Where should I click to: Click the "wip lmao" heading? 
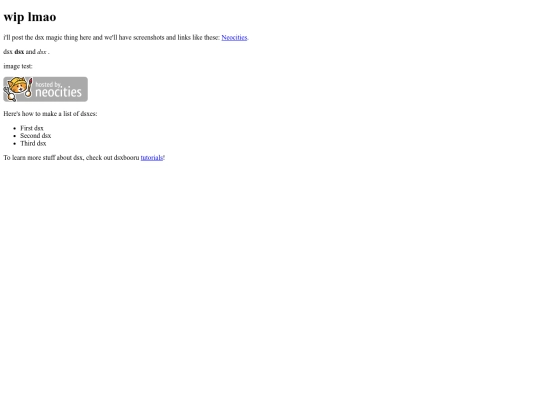pos(30,17)
